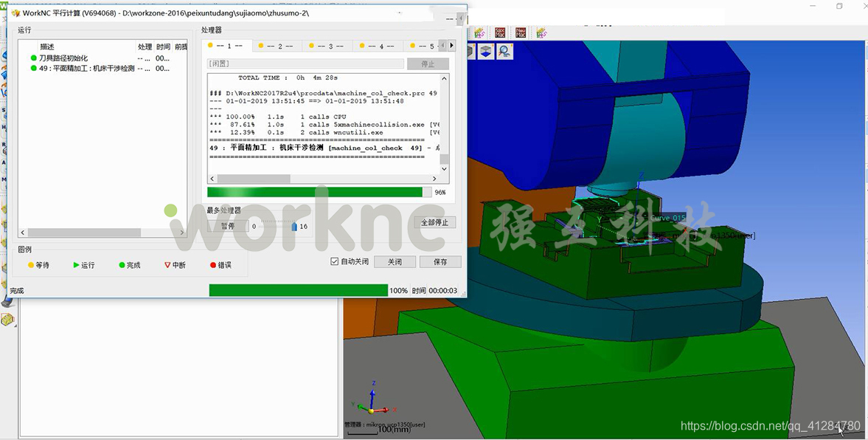Click the 处理 column header
Viewport: 868px width, 440px height.
(x=145, y=47)
